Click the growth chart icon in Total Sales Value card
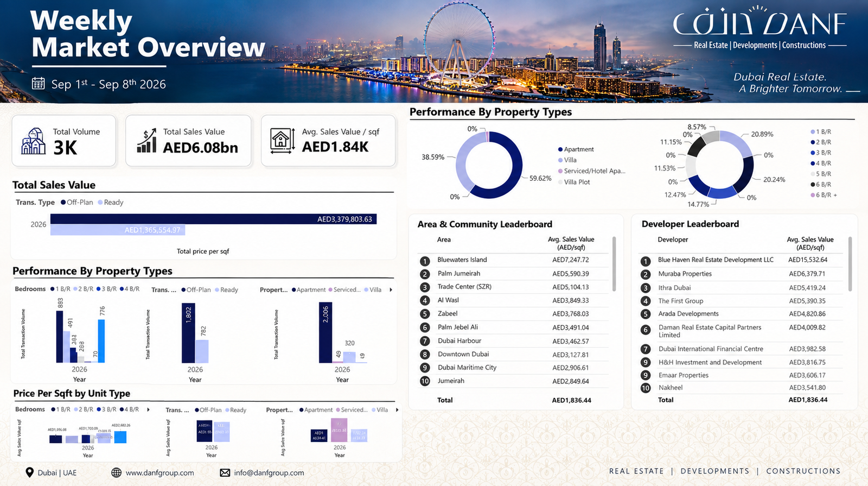The width and height of the screenshot is (868, 486). click(x=146, y=141)
